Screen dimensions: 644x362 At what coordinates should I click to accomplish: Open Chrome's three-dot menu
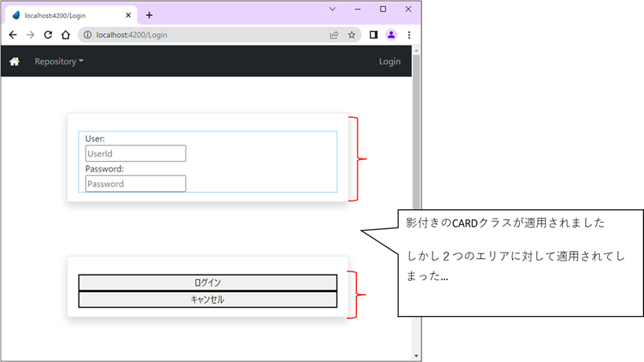(x=409, y=35)
